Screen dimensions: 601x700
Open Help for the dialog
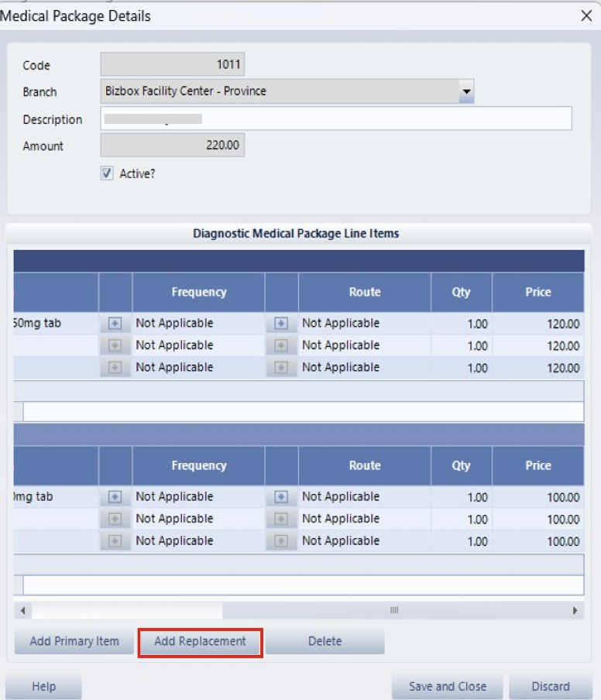click(44, 686)
